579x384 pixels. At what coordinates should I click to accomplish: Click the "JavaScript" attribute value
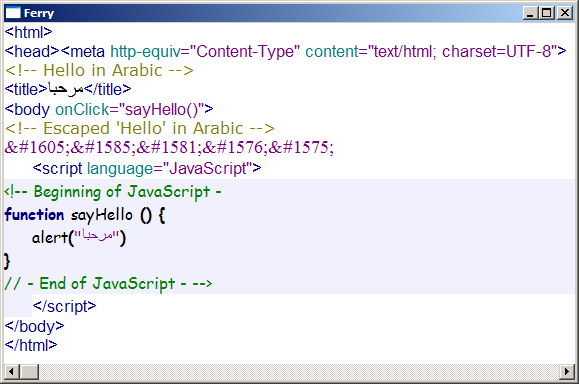coord(207,168)
